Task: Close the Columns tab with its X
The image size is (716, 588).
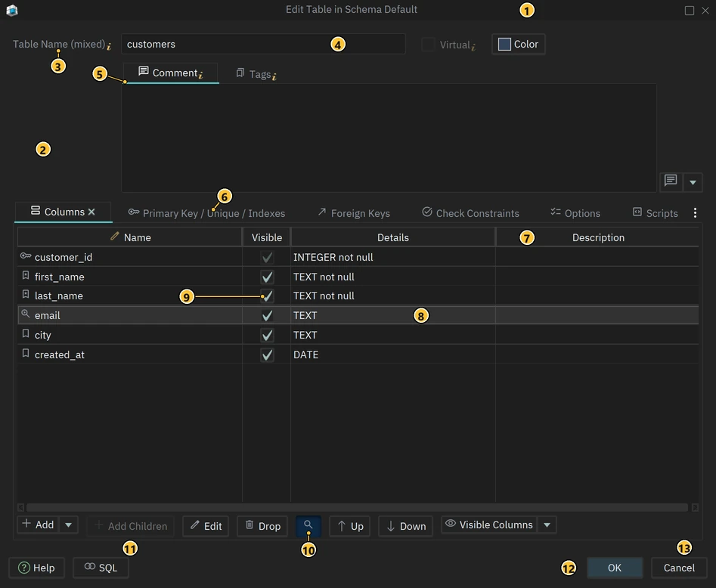Action: 91,212
